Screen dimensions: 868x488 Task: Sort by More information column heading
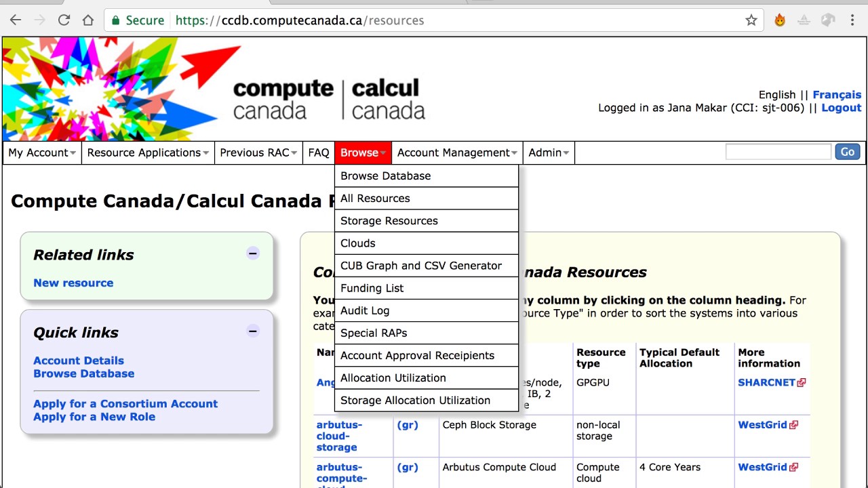pyautogui.click(x=769, y=358)
